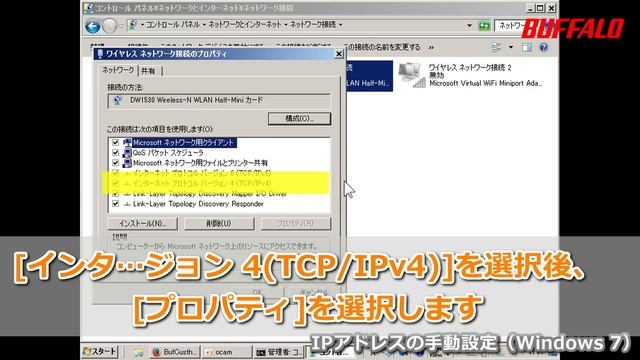The width and height of the screenshot is (640, 360).
Task: Select the QoS パケット スケジューラ row
Action: pyautogui.click(x=168, y=153)
